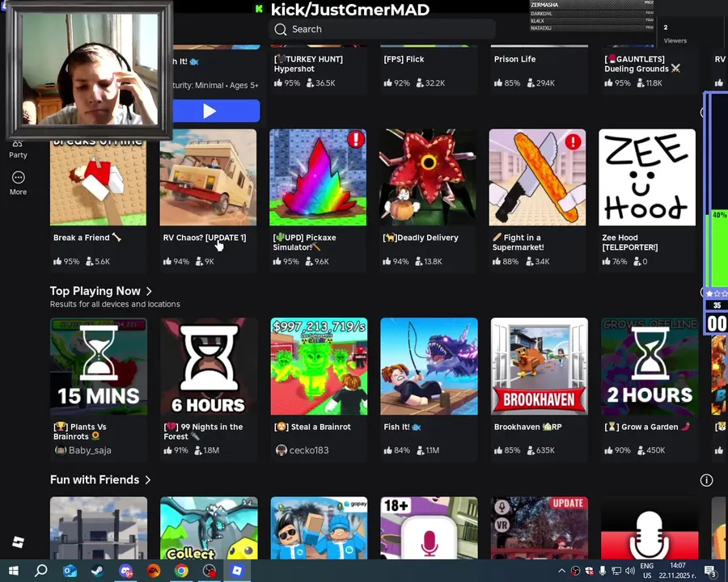Click 635K players count of Brookhaven
Viewport: 728px width, 582px height.
[540, 450]
